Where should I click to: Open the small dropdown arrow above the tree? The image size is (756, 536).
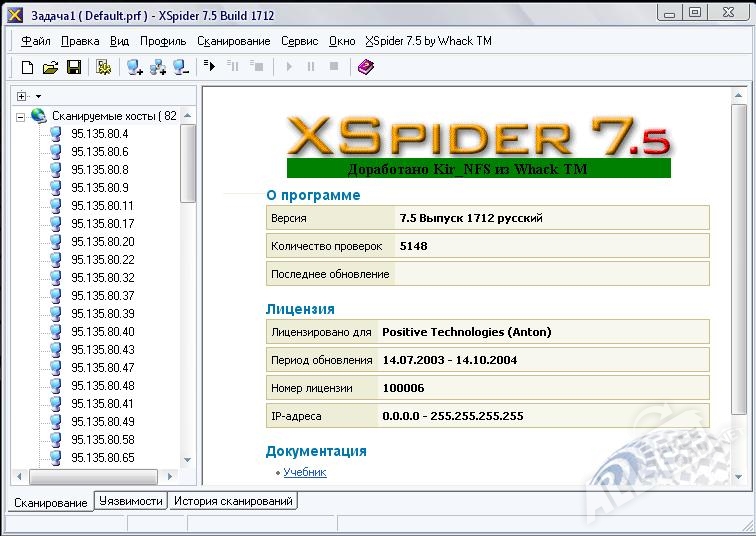(x=38, y=96)
